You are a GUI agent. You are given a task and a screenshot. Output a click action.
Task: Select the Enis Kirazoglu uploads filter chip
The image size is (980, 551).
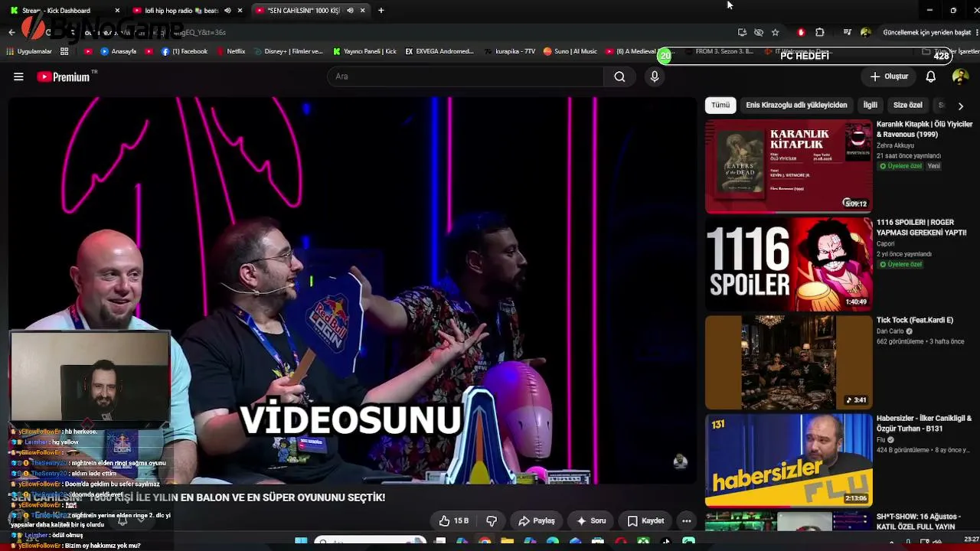click(796, 106)
